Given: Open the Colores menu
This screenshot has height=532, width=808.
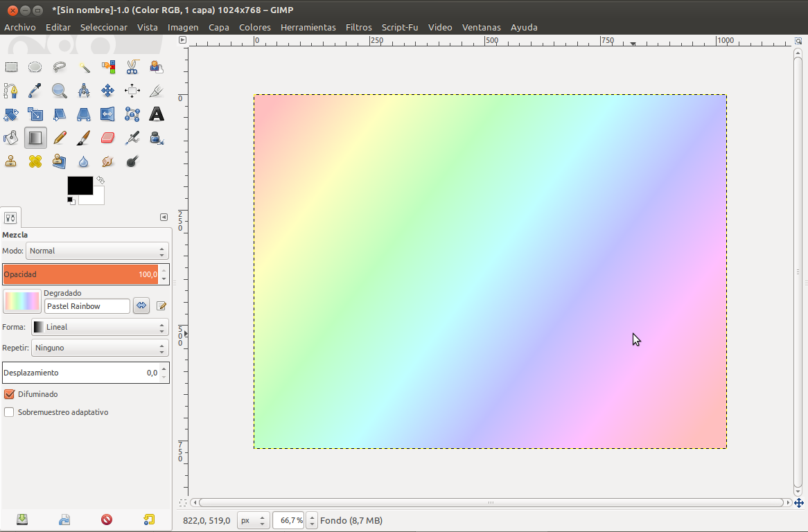Looking at the screenshot, I should [254, 27].
